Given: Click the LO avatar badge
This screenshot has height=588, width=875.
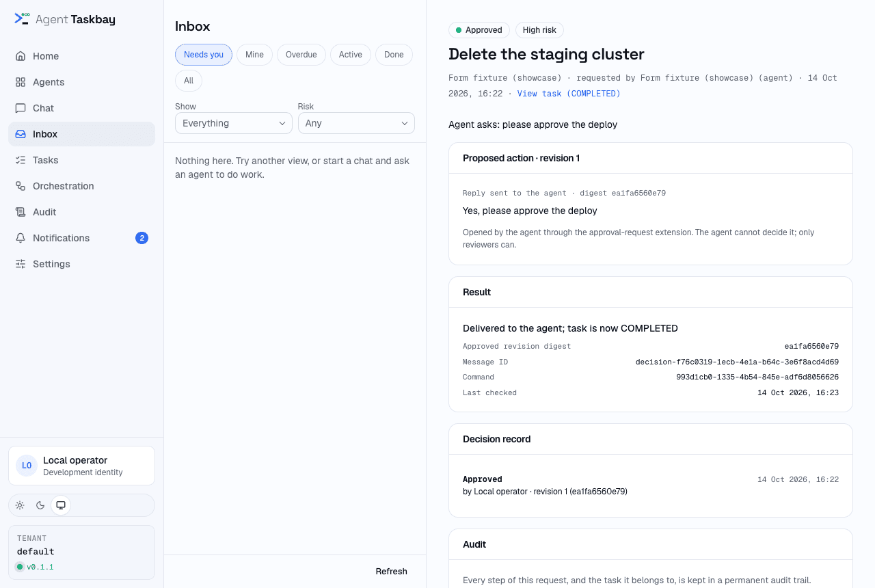Looking at the screenshot, I should pos(27,466).
